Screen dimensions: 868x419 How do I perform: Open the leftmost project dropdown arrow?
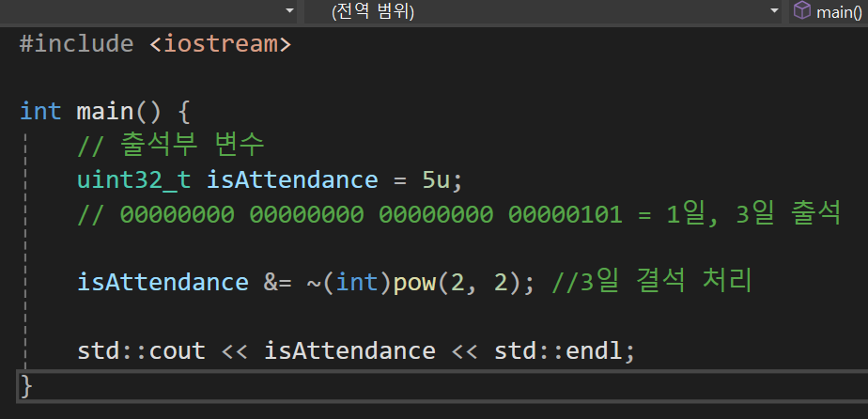click(290, 10)
